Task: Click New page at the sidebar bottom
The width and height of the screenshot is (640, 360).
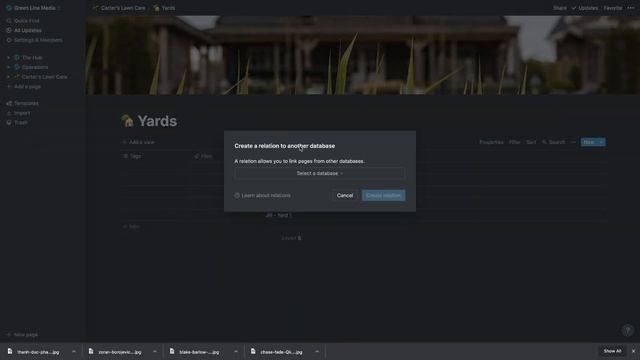Action: [x=25, y=335]
